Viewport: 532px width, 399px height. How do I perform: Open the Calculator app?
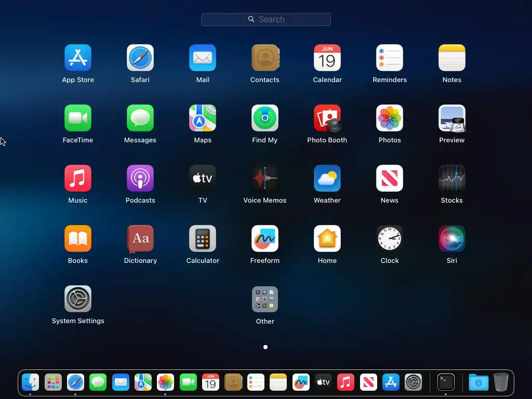click(x=203, y=238)
